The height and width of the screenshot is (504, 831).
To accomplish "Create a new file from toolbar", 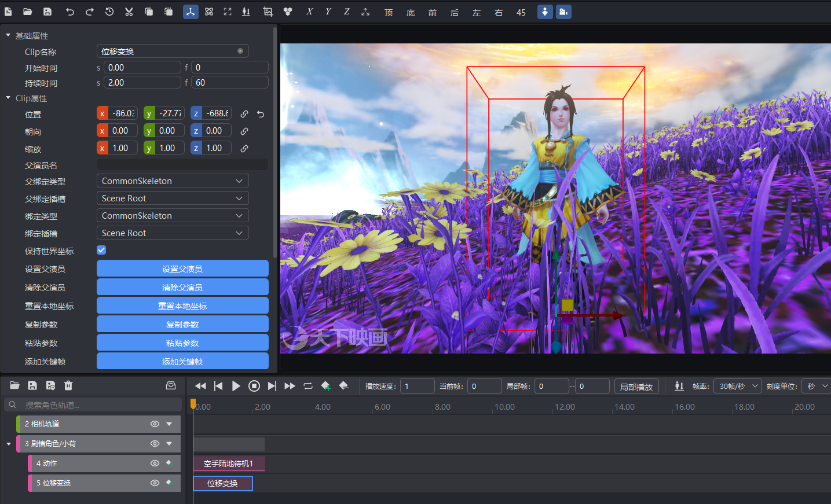I will click(x=8, y=12).
